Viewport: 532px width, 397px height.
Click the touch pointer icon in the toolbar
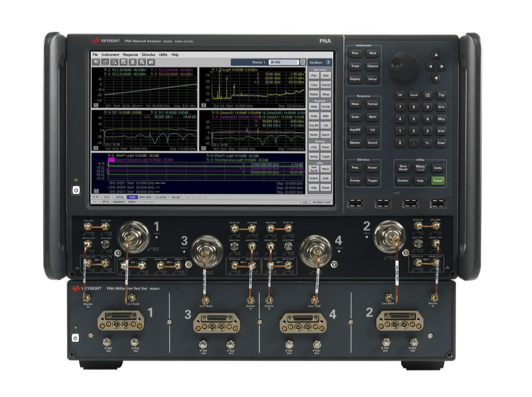(114, 62)
